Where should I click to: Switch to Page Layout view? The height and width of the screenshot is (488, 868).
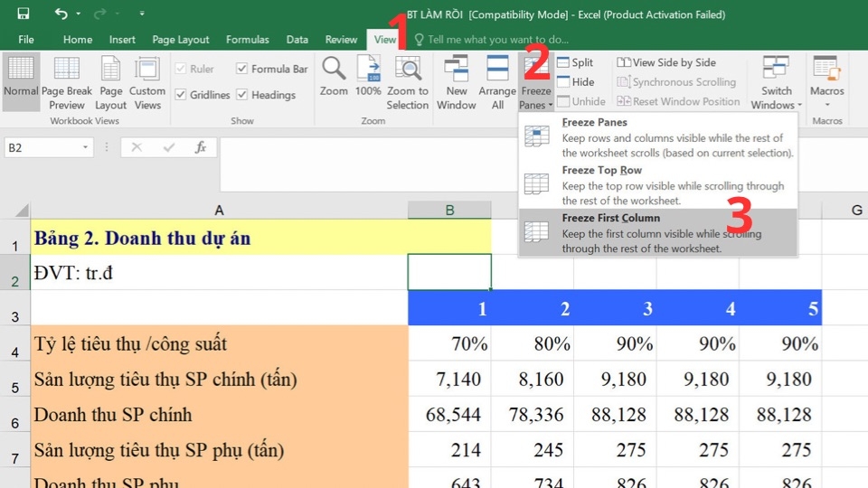pos(110,83)
